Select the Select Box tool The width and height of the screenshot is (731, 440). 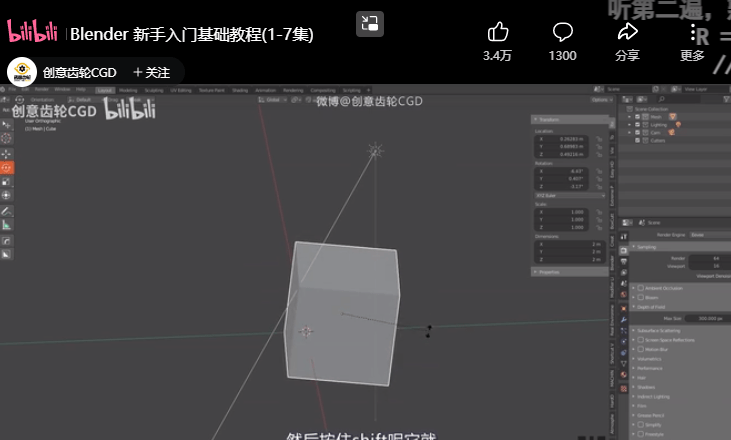click(7, 124)
